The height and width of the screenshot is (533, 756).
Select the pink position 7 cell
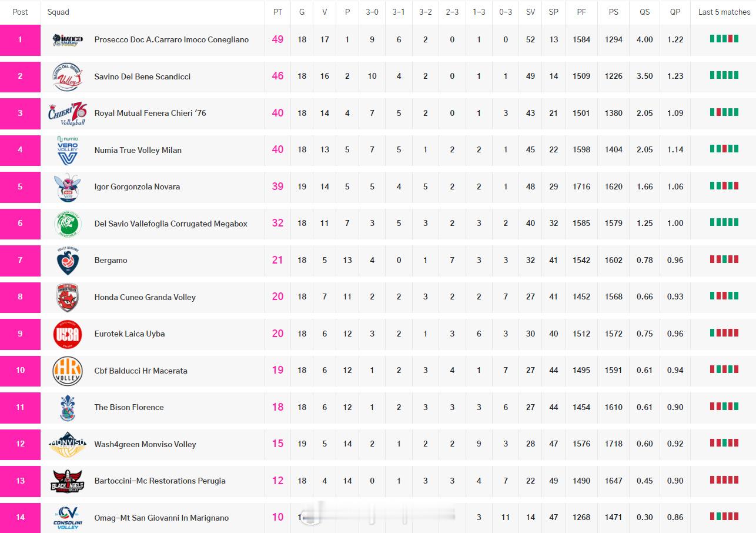tap(20, 261)
